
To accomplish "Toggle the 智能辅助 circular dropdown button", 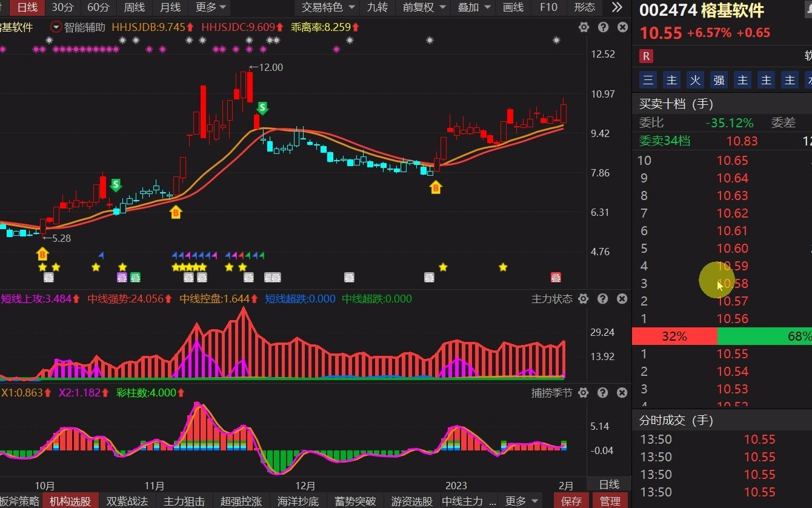I will tap(56, 27).
